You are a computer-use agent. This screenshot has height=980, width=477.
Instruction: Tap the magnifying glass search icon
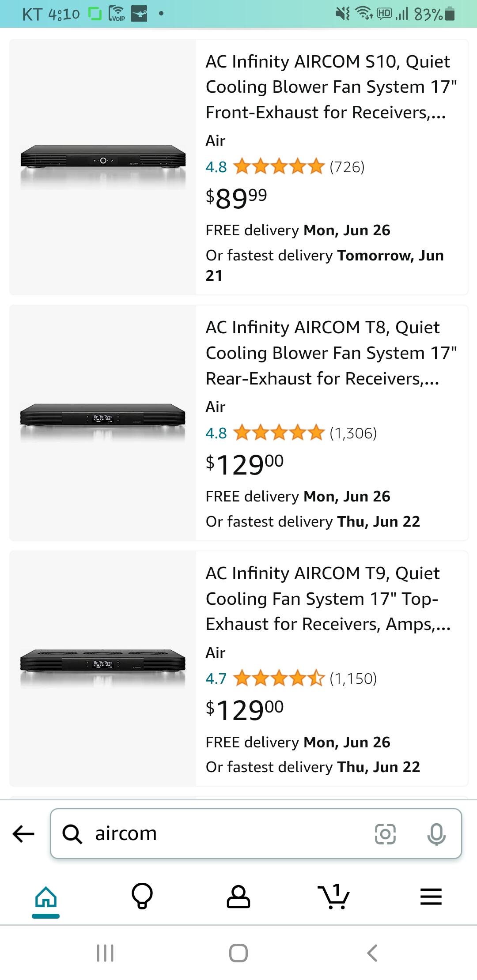point(72,834)
